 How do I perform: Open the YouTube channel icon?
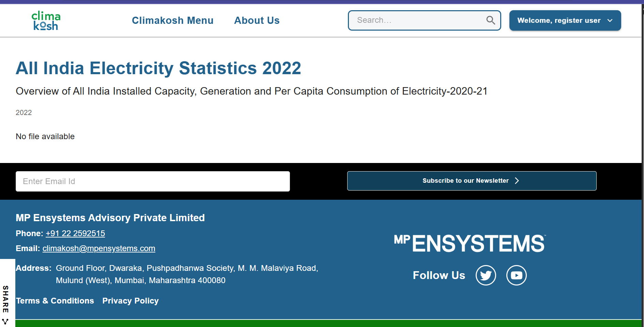tap(516, 275)
